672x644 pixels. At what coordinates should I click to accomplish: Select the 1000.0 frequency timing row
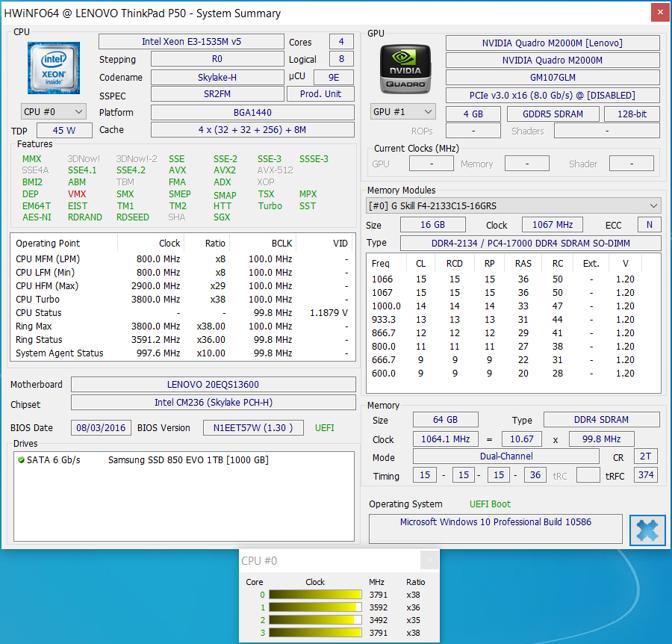tap(513, 306)
